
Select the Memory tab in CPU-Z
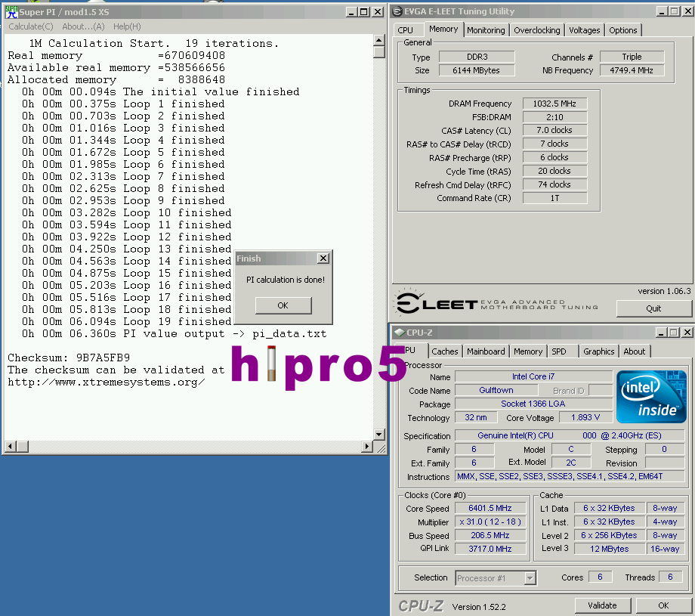pyautogui.click(x=528, y=351)
